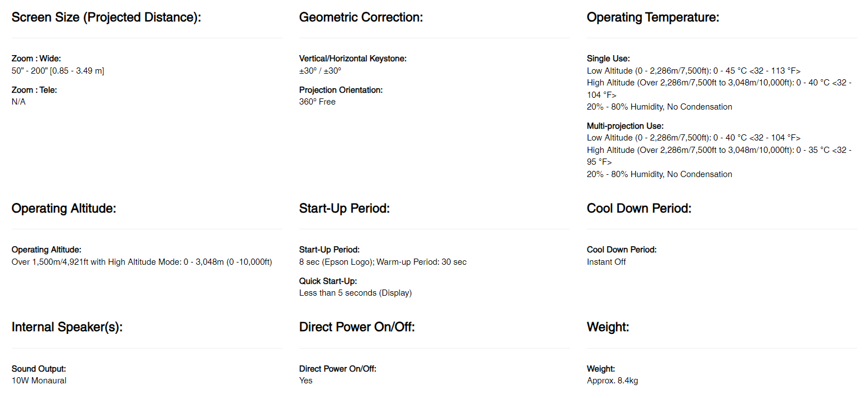Click the Zoom : Tele label

[34, 90]
